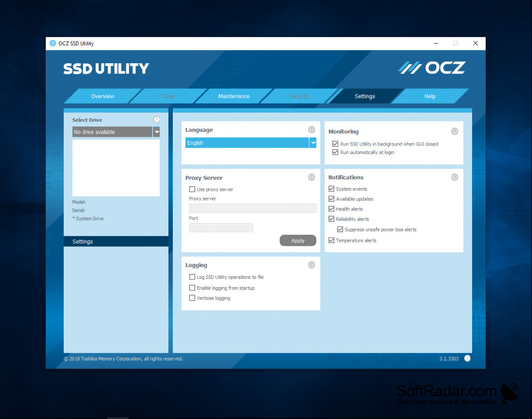532x419 pixels.
Task: Switch to the Overview tab
Action: pyautogui.click(x=103, y=96)
